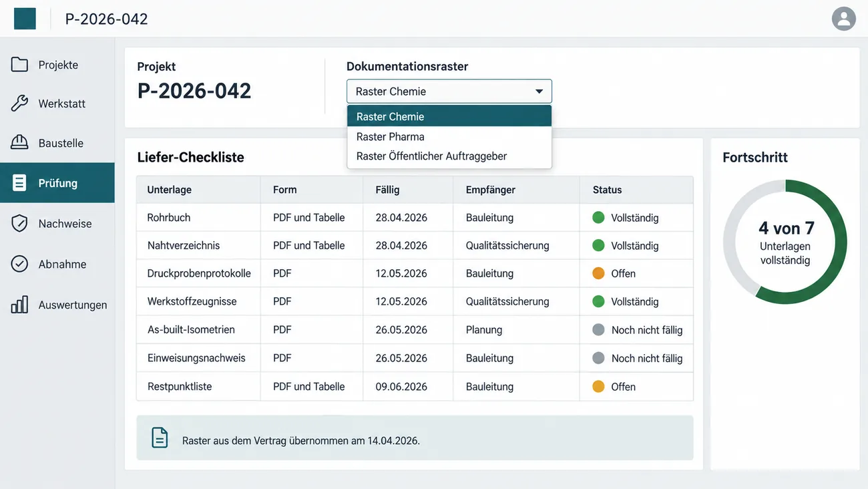Click the Werkstatt wrench icon
868x489 pixels.
click(19, 104)
